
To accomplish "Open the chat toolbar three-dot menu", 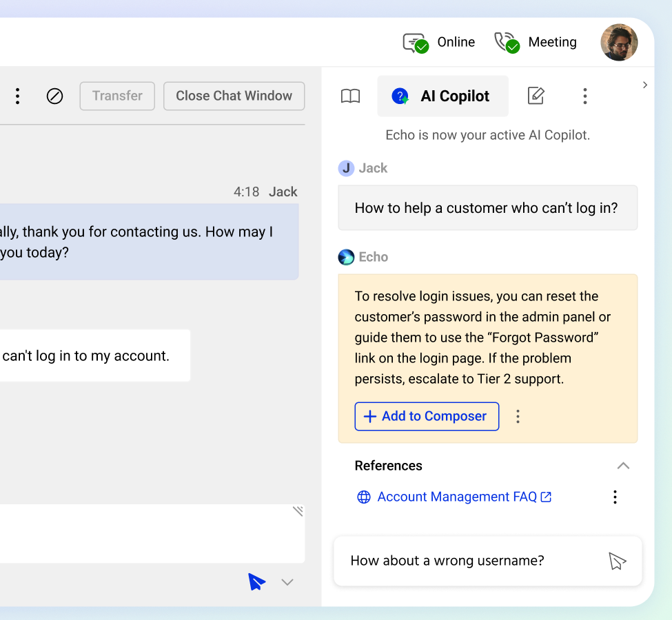I will click(18, 96).
